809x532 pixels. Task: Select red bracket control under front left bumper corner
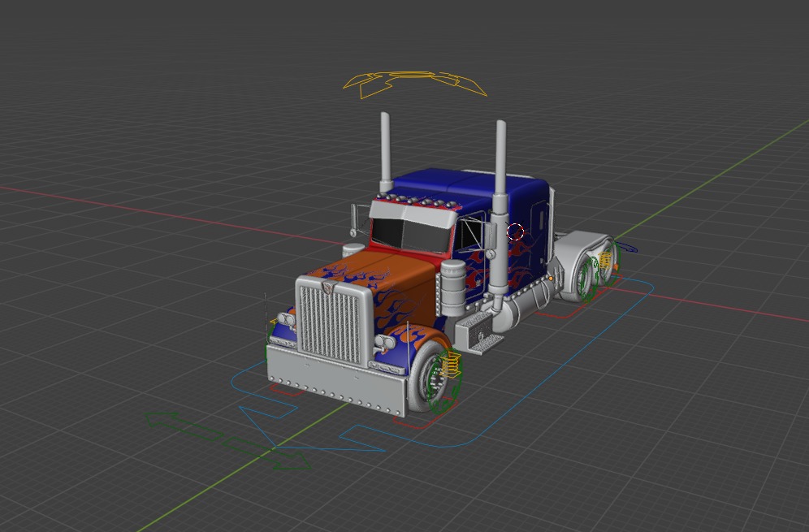pyautogui.click(x=286, y=391)
